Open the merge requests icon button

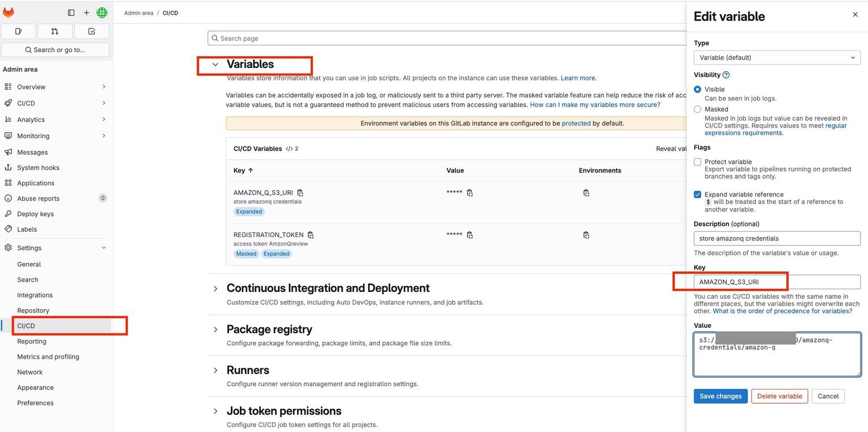coord(55,31)
